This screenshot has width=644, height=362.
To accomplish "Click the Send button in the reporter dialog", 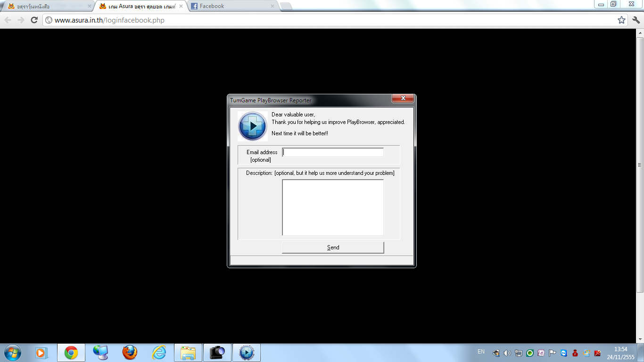I will tap(333, 247).
